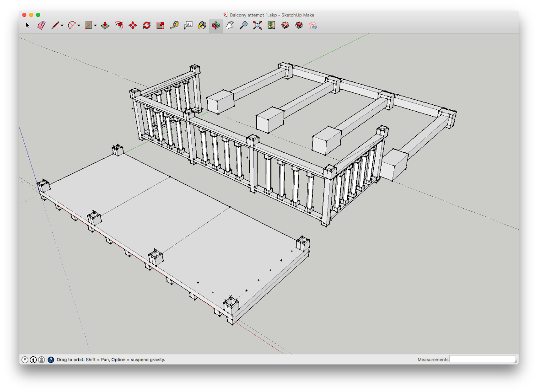Open the shape tool dropdown arrow
This screenshot has height=392, width=538.
[95, 26]
